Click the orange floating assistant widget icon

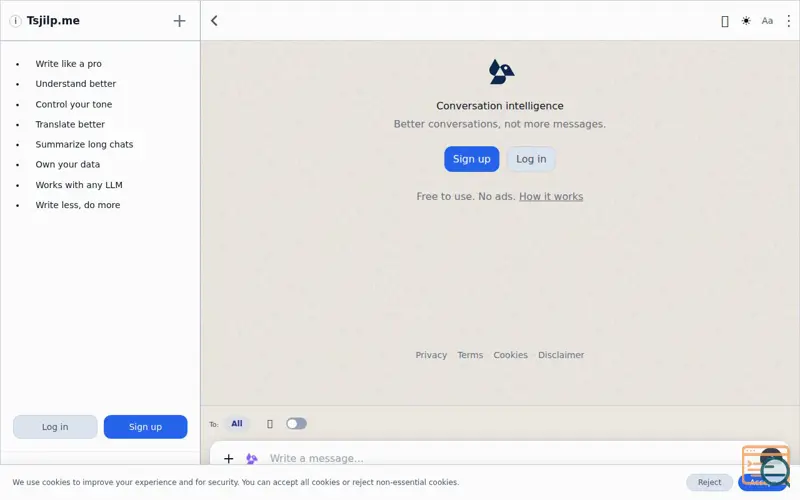click(766, 466)
